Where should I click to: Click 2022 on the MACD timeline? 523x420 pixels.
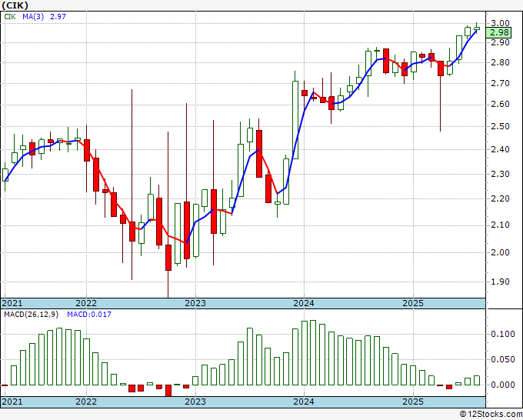pos(86,402)
